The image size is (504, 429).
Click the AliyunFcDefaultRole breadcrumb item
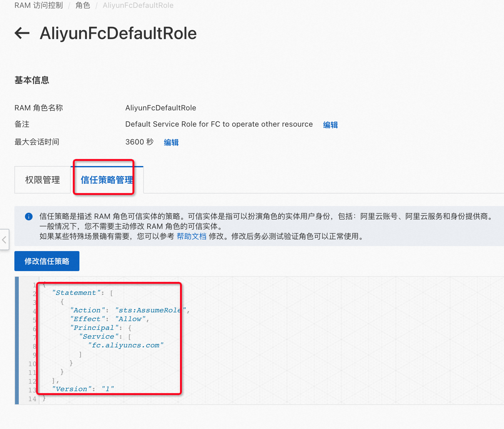click(138, 5)
